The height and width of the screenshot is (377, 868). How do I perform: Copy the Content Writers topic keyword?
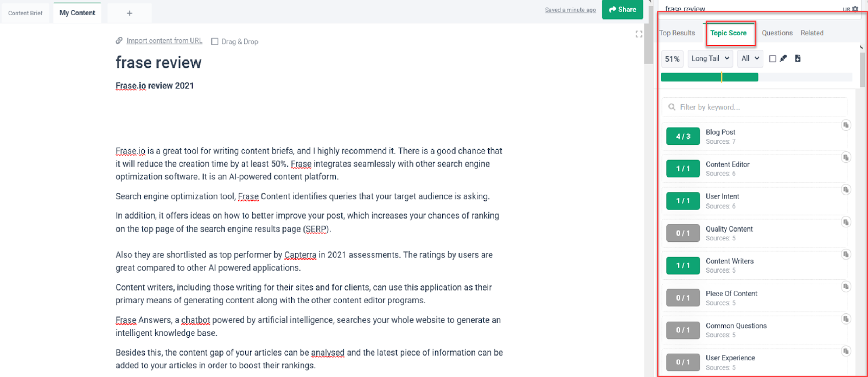(846, 254)
